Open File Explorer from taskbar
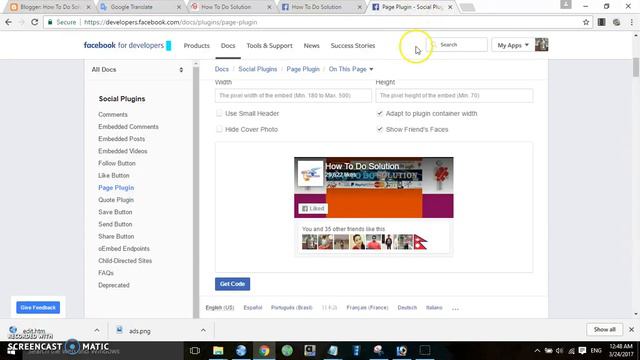The width and height of the screenshot is (640, 360). coord(218,351)
